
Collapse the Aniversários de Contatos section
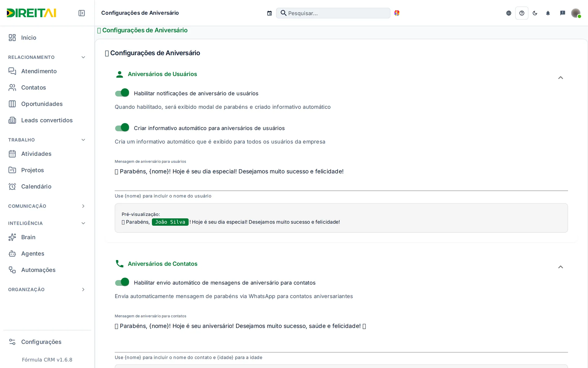(560, 267)
